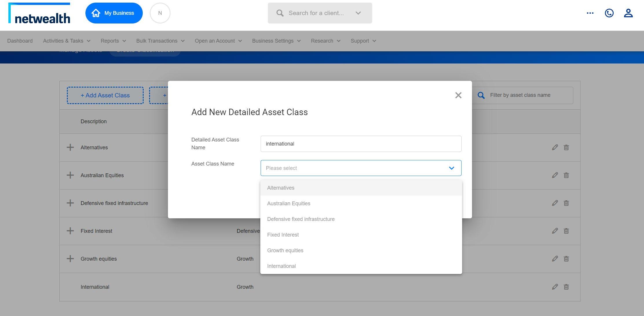Screen dimensions: 644x316
Task: Click the phone contact icon in header
Action: (609, 13)
